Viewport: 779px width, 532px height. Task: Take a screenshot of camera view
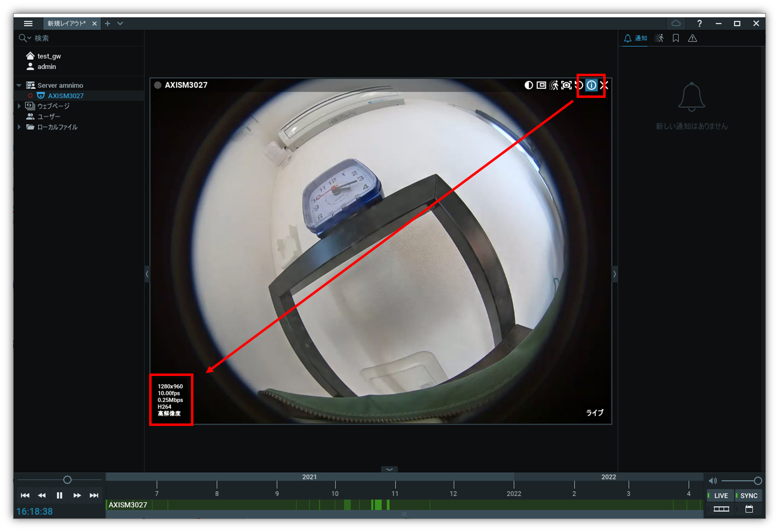click(x=566, y=85)
